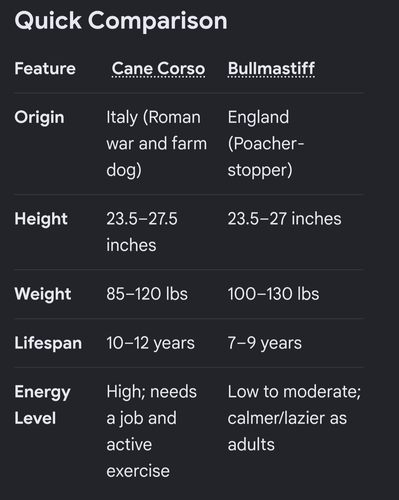Select the England Poacher-stopper cell
Viewport: 399px width, 500px height.
point(266,144)
